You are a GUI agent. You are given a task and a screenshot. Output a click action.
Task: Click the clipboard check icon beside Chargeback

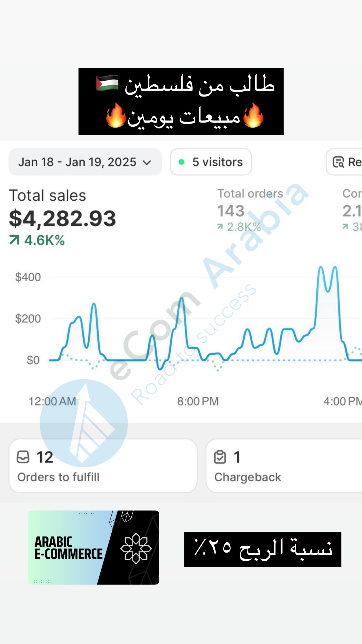pyautogui.click(x=220, y=457)
